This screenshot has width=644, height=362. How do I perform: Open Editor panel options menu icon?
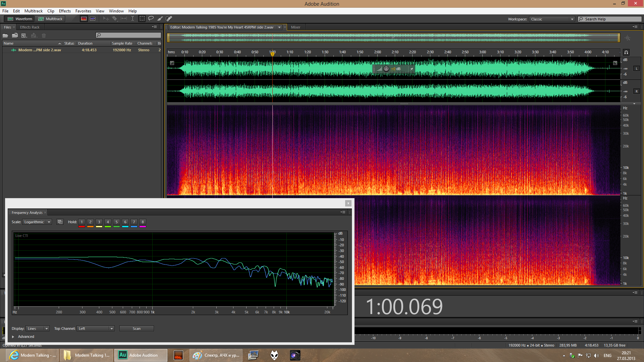[x=635, y=27]
